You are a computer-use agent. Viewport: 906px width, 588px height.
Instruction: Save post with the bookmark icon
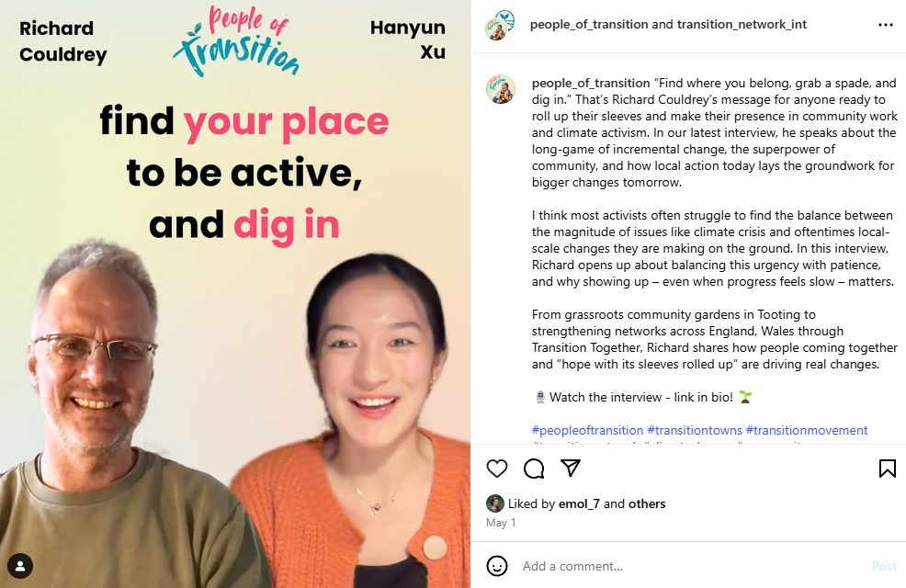pyautogui.click(x=887, y=469)
